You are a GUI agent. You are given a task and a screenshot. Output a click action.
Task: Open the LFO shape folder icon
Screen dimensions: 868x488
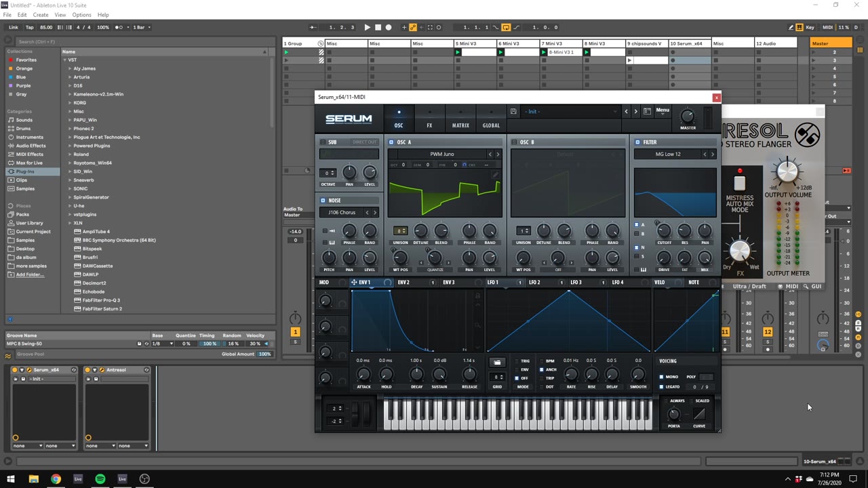tap(497, 363)
